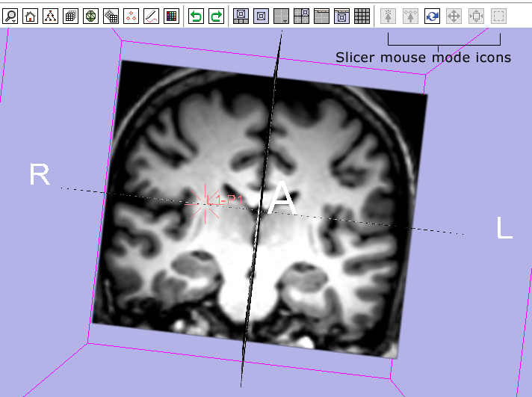Screen dimensions: 532x397
Task: Open the Home module icon
Action: pos(31,15)
